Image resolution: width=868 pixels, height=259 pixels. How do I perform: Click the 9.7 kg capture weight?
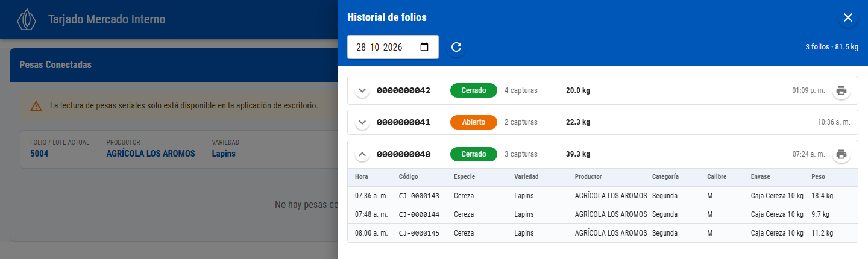820,214
